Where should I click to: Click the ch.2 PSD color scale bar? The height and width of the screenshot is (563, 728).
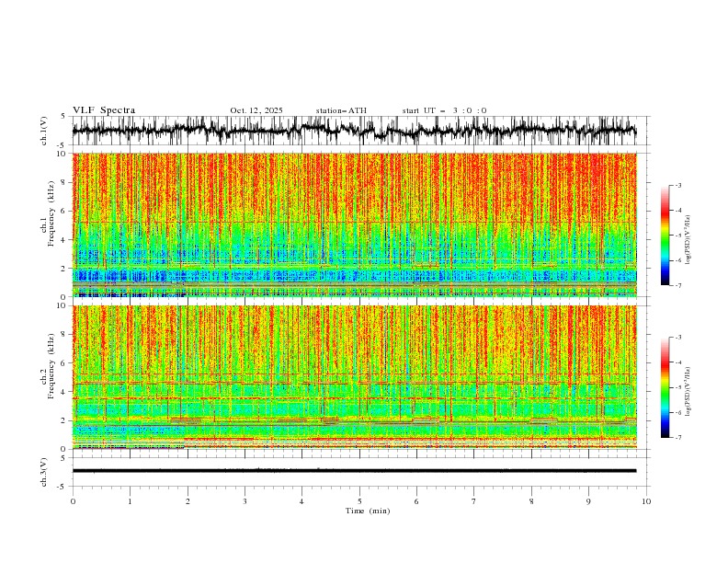665,387
